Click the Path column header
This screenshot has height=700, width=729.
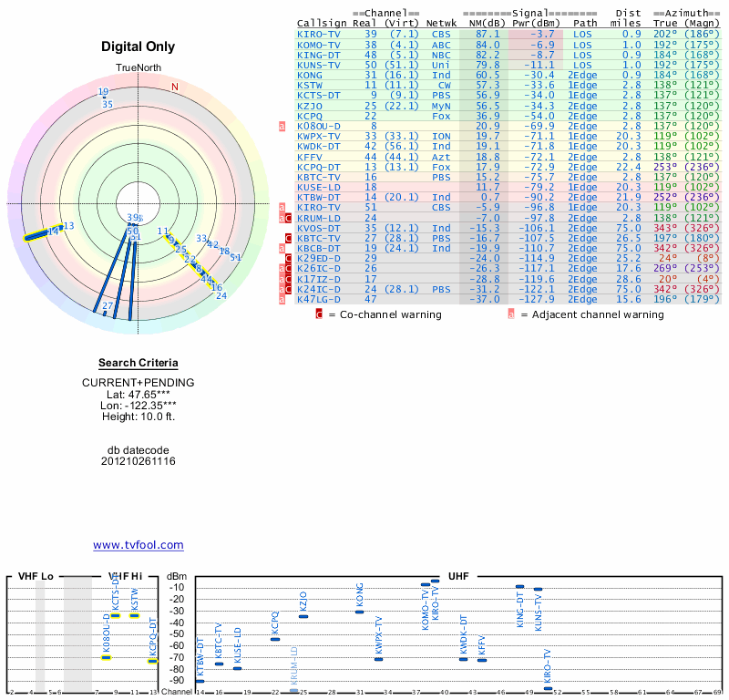(x=585, y=24)
